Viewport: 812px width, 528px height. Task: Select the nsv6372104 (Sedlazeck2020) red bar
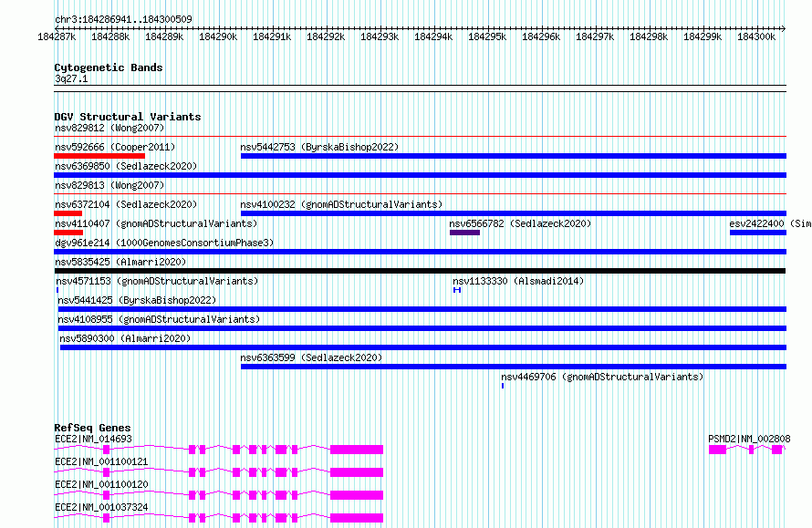pyautogui.click(x=68, y=213)
